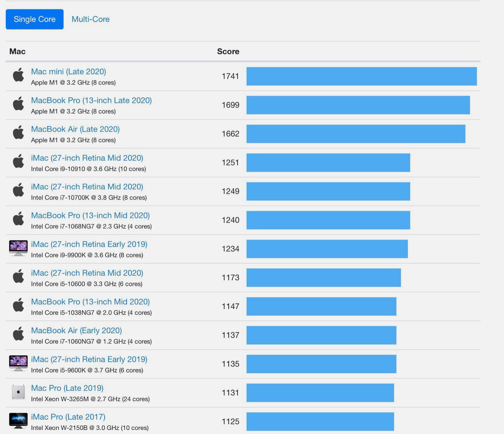Click the score value 1699
This screenshot has width=504, height=434.
tap(230, 105)
